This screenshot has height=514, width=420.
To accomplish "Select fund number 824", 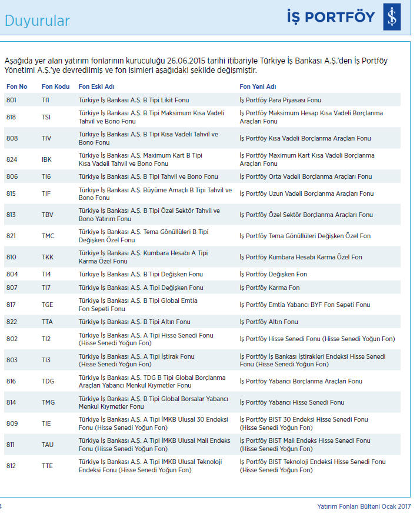I will point(12,159).
